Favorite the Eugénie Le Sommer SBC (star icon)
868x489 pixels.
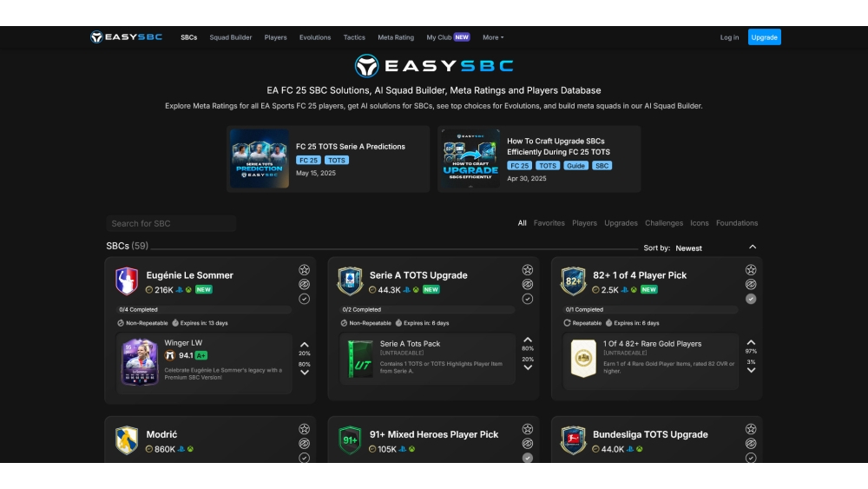tap(305, 270)
